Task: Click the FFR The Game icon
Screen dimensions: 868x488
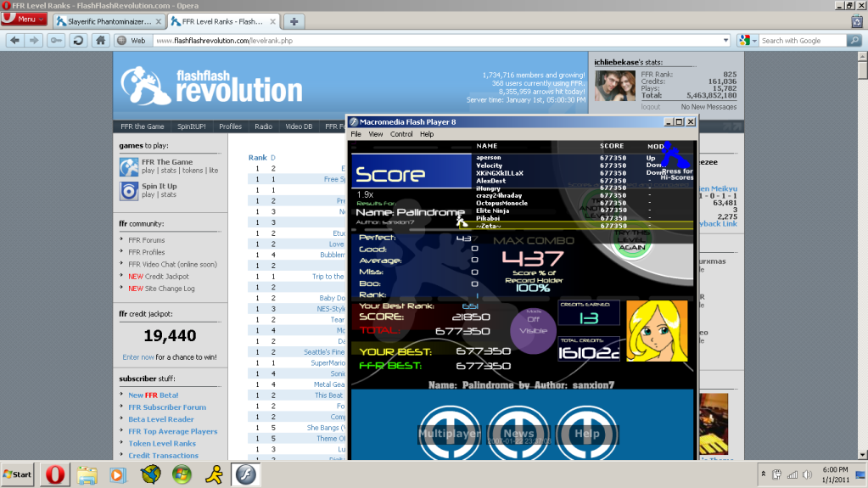Action: tap(128, 166)
